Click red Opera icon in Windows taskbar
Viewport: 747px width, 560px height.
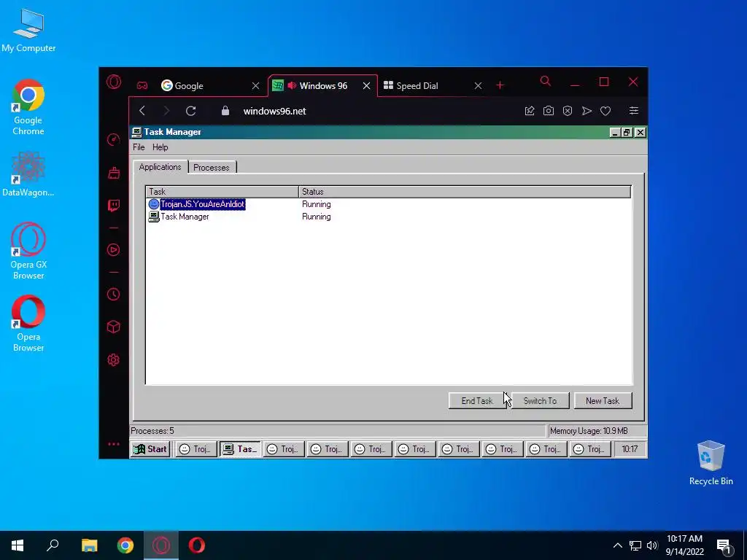click(x=197, y=545)
